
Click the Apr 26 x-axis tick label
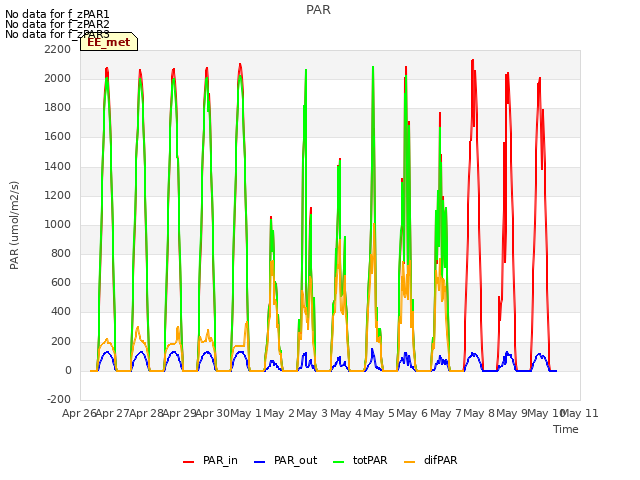[79, 413]
